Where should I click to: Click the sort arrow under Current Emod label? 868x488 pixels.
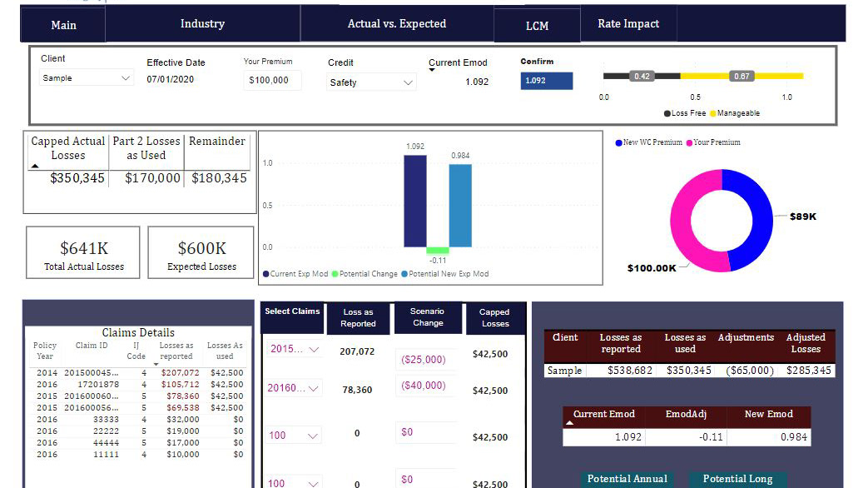click(x=432, y=70)
